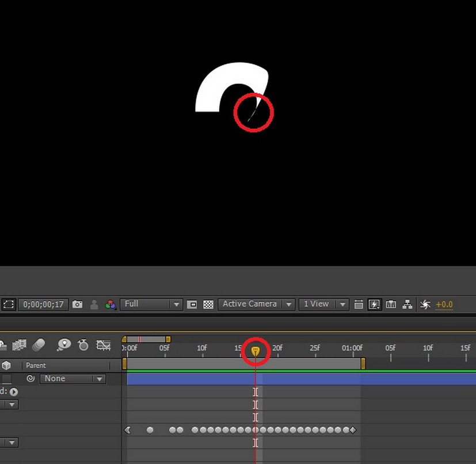Select the last diamond keyframe
Viewport: 476px width, 464px height.
353,430
